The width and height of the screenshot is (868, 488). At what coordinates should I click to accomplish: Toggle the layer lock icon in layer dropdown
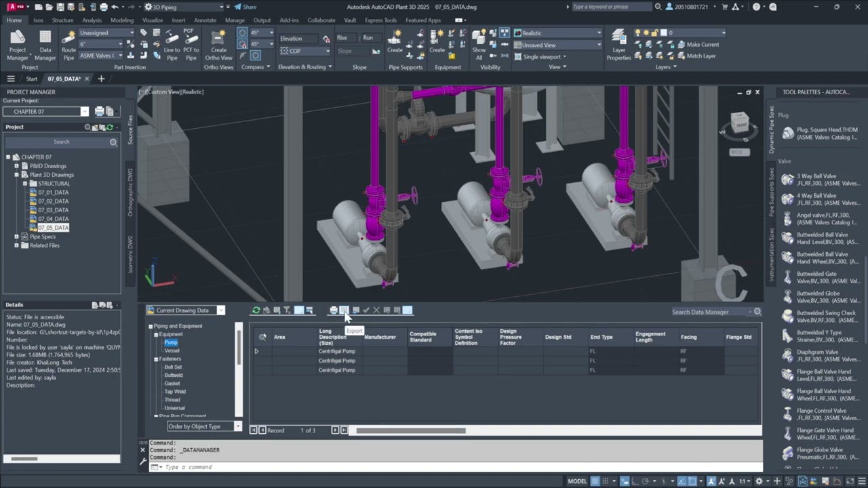pos(654,33)
